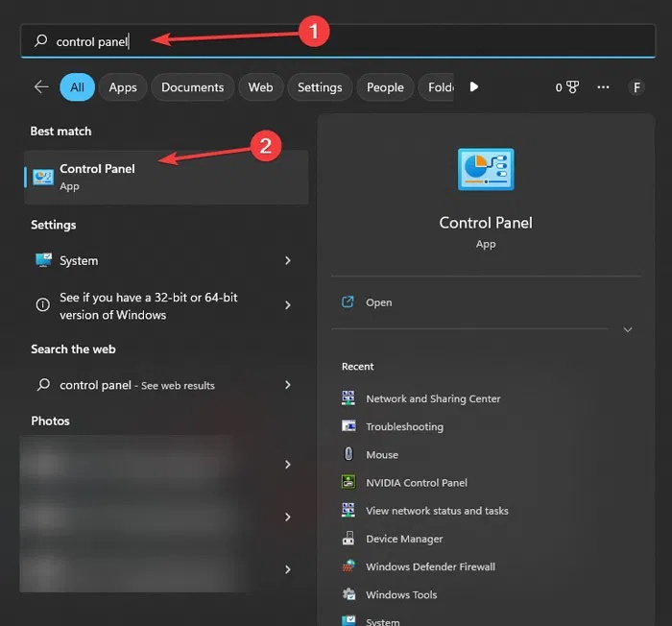Switch to the partially hidden Folders filter tab
The image size is (672, 626).
[x=436, y=87]
